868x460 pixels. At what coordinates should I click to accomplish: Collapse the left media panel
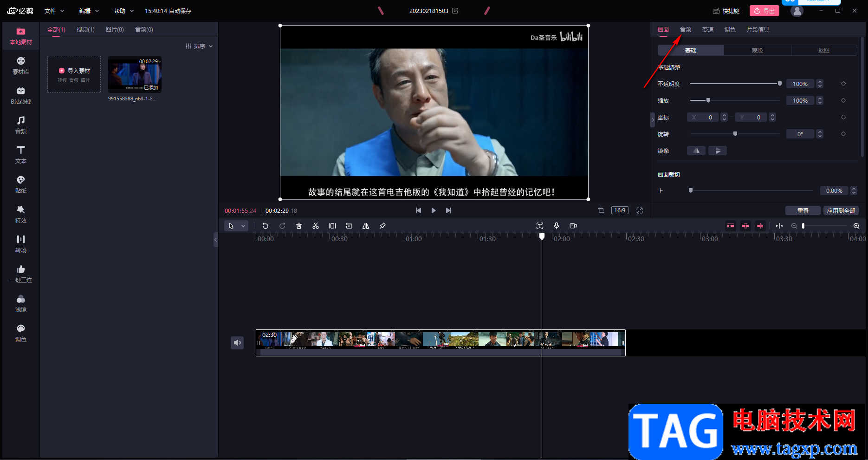point(215,240)
